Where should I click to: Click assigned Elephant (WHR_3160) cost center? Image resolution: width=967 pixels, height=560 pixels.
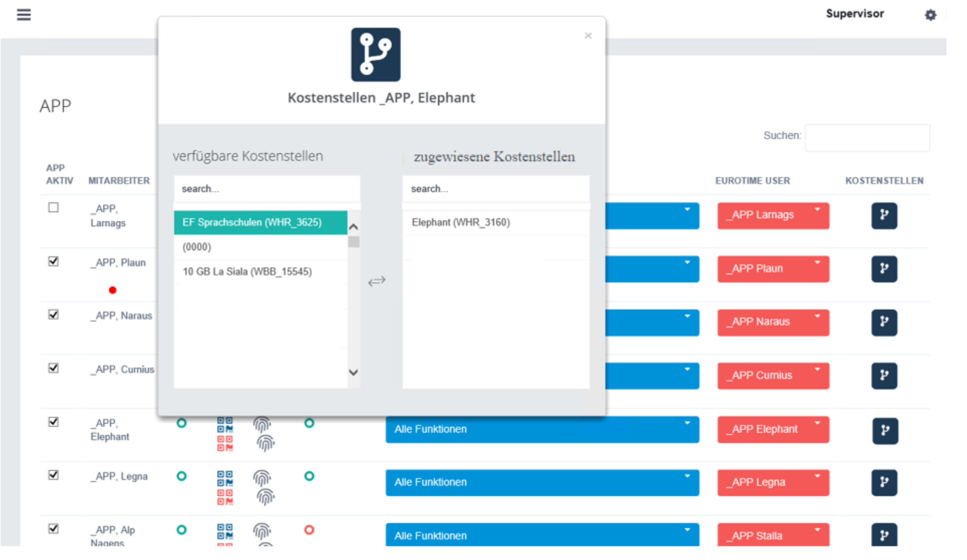[461, 222]
